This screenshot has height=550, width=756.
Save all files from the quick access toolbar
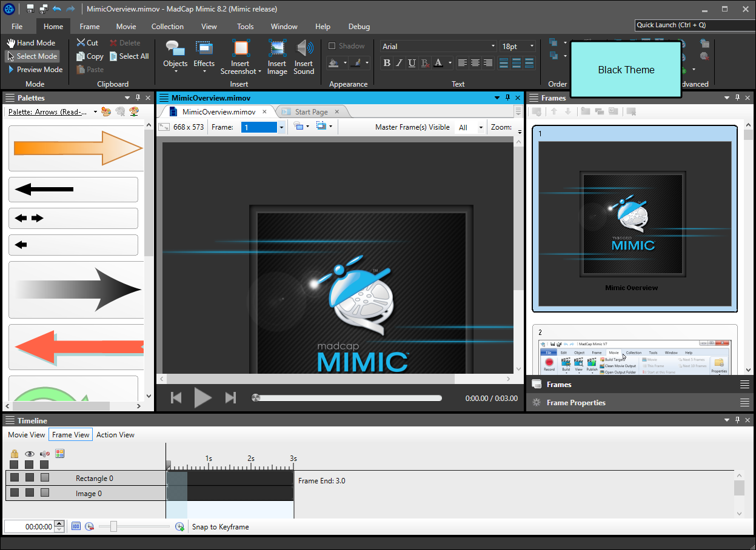click(44, 9)
